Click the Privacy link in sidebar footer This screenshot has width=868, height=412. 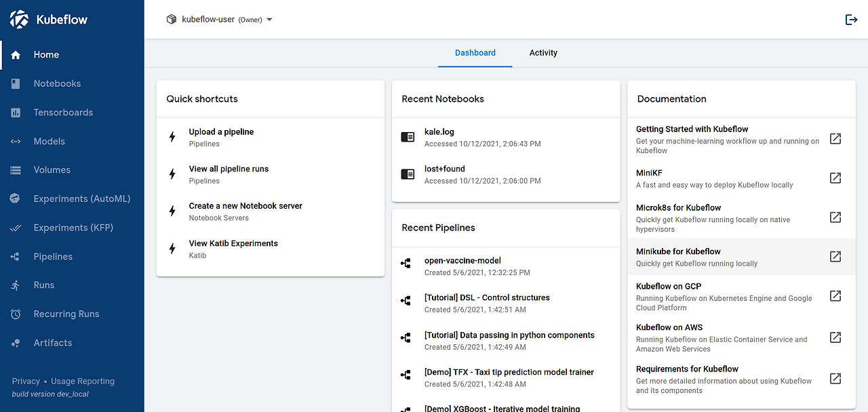pos(26,382)
